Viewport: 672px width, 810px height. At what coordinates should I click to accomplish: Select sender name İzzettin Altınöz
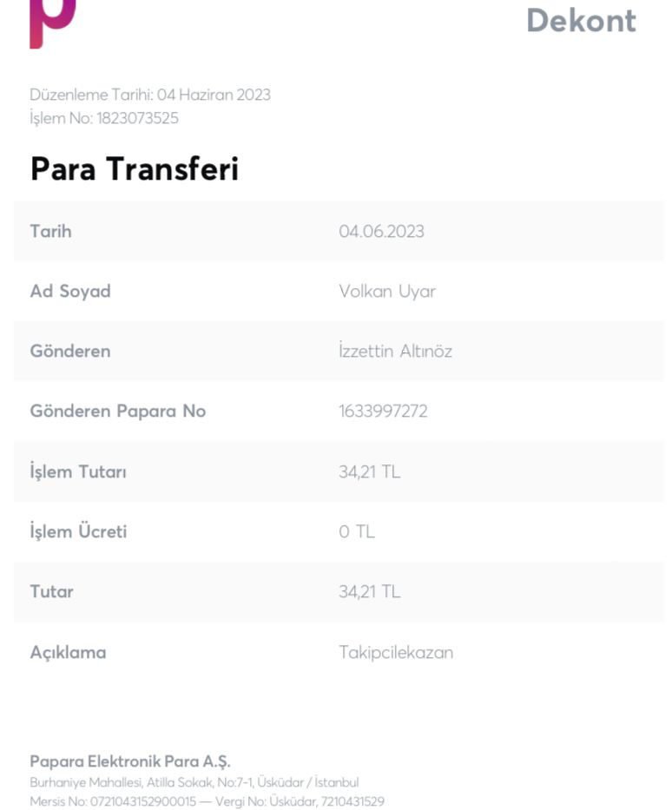[396, 351]
